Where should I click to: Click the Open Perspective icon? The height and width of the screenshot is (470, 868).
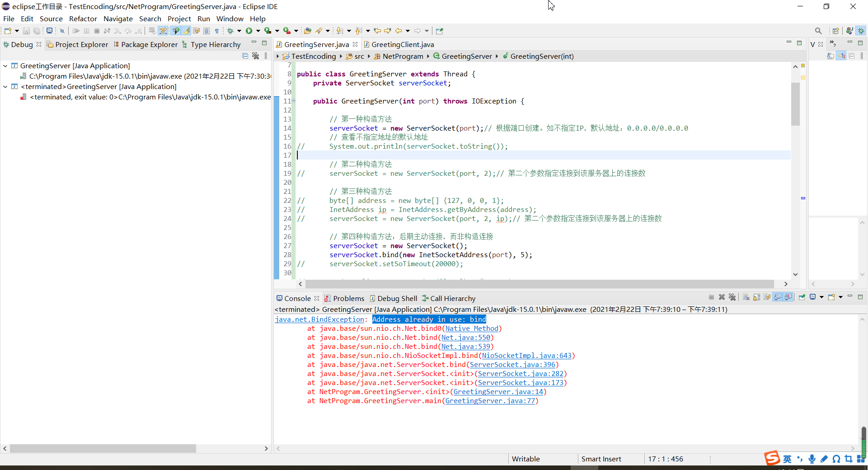coord(835,31)
